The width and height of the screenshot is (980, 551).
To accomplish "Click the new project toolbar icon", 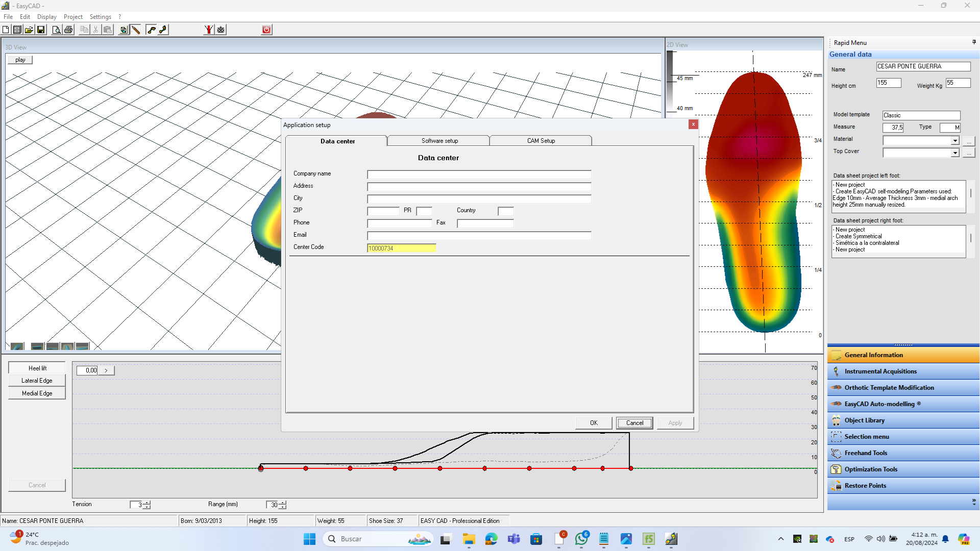I will 6,30.
